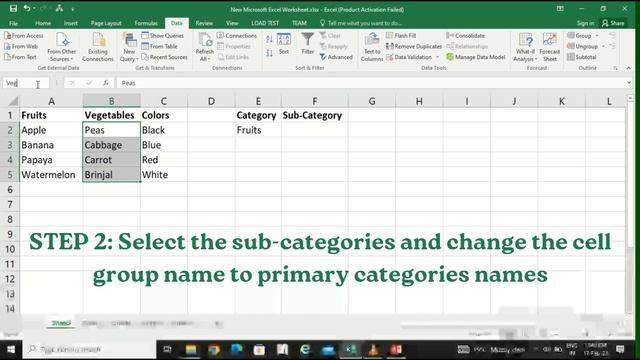Image resolution: width=640 pixels, height=360 pixels.
Task: Switch to the Review tab
Action: pos(204,23)
